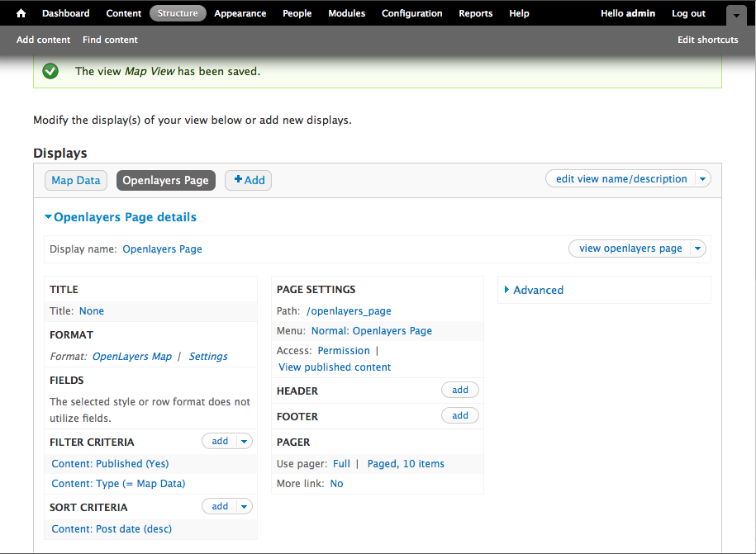Open dropdown next to view openlayers page

pos(698,249)
